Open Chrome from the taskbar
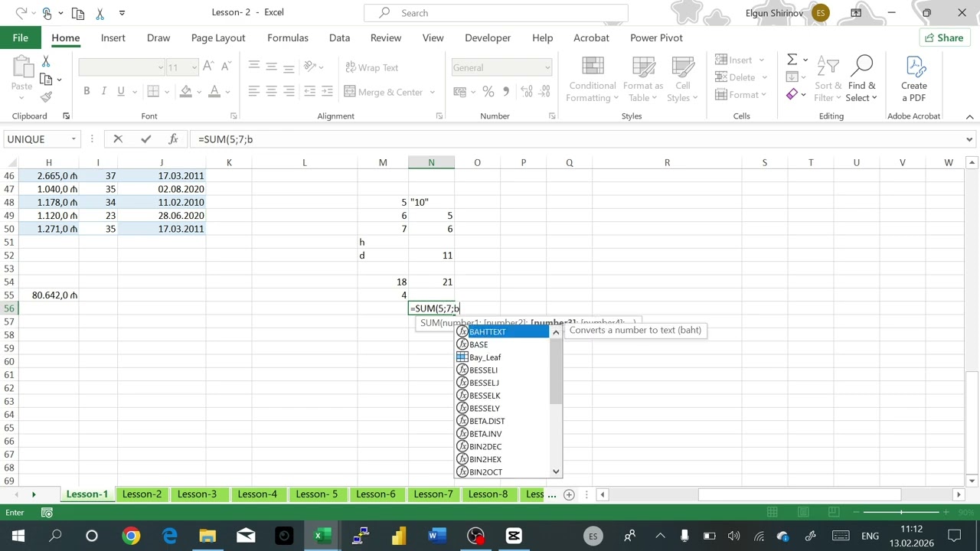 tap(131, 536)
